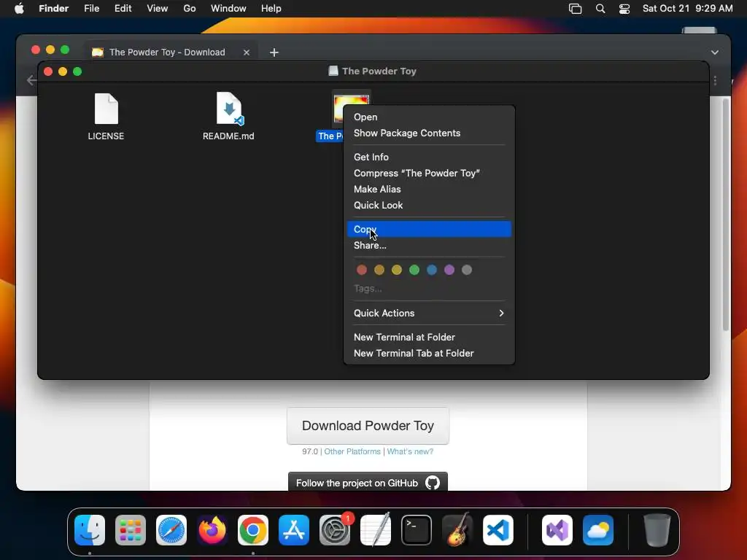Open the View menu in menu bar
Image resolution: width=747 pixels, height=560 pixels.
pyautogui.click(x=158, y=9)
